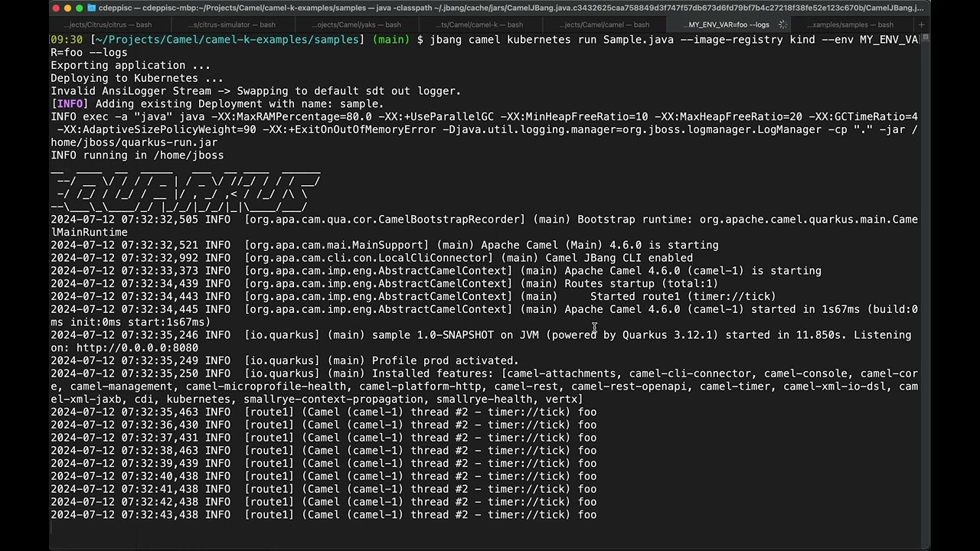Click the 'INFO running in /home/jboss' line

137,155
